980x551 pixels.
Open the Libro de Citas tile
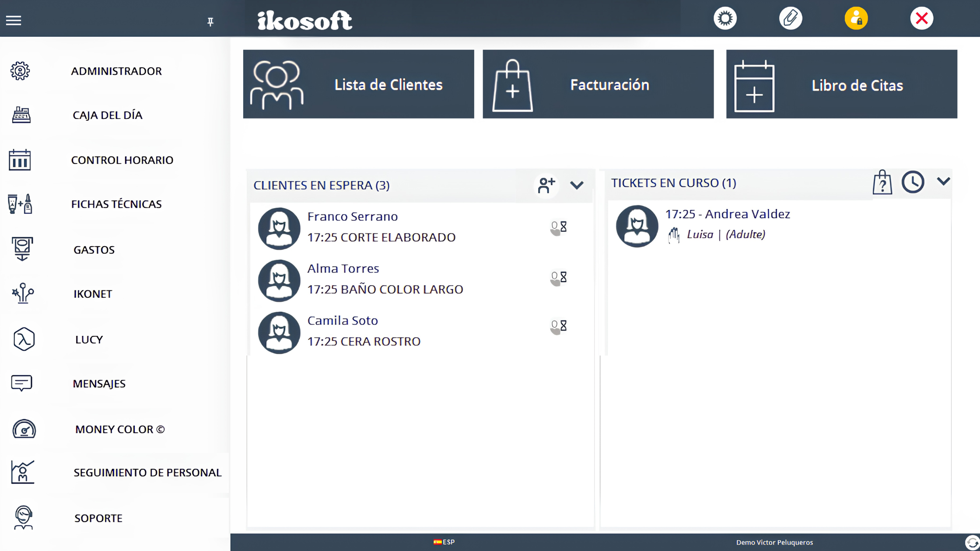pos(842,84)
